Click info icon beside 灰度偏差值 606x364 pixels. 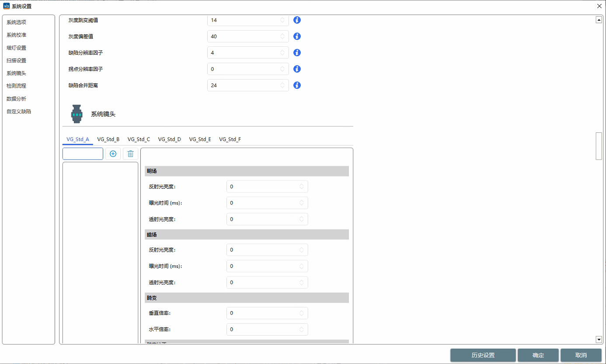[297, 36]
